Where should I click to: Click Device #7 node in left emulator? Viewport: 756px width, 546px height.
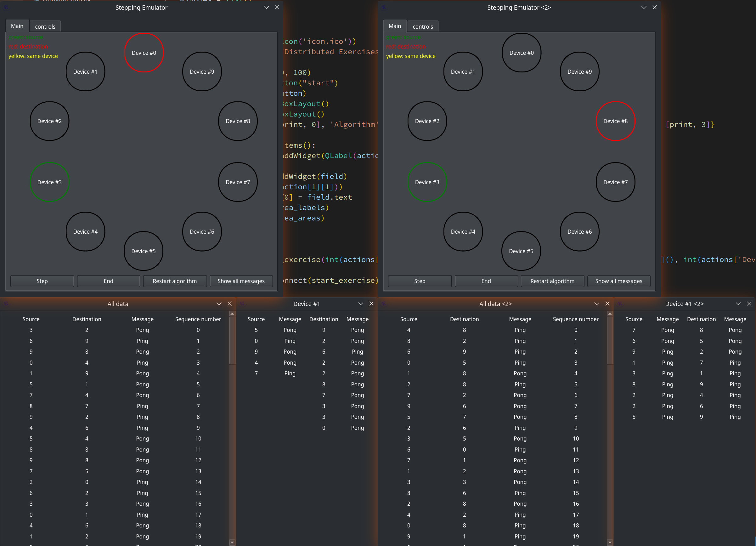(237, 182)
